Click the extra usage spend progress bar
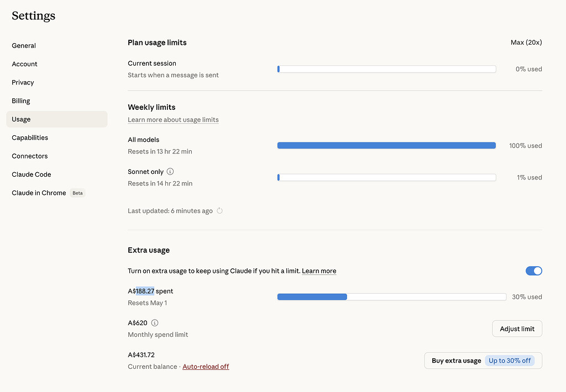This screenshot has height=392, width=566. click(x=392, y=297)
